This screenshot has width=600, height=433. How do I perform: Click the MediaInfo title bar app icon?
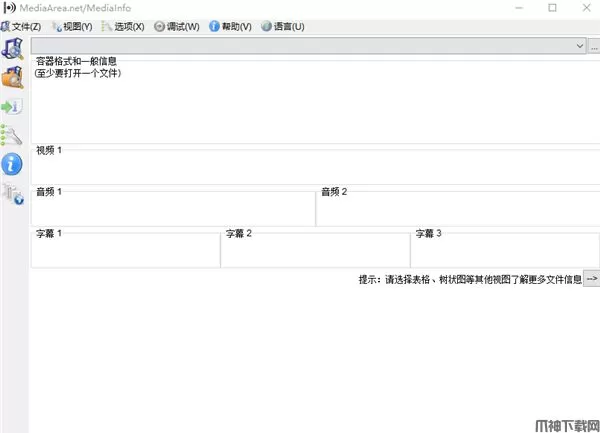pos(9,8)
